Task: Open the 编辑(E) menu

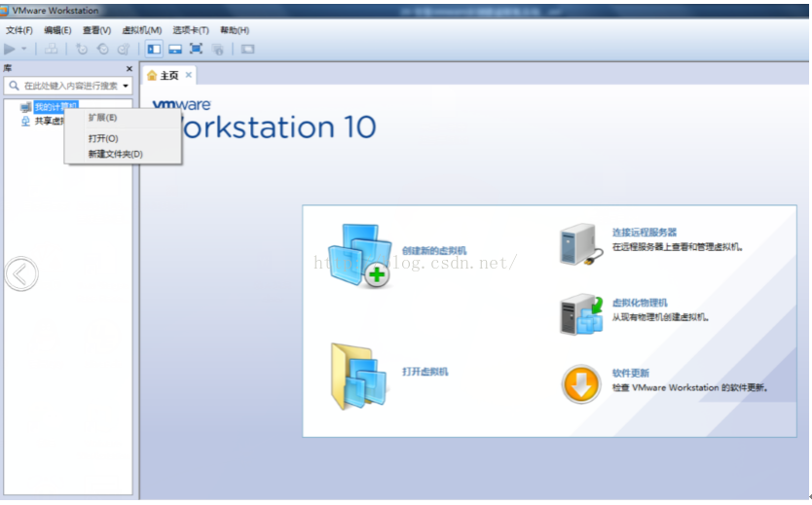Action: (57, 30)
